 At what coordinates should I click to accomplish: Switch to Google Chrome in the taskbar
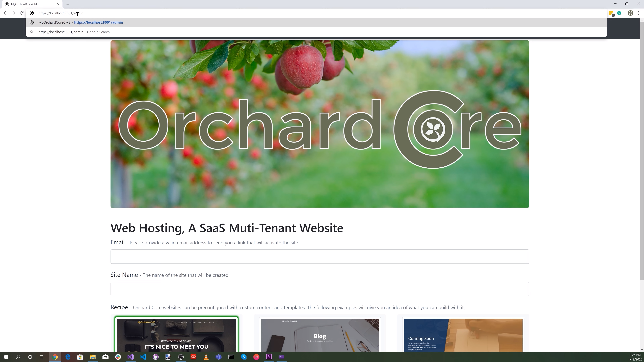click(55, 357)
